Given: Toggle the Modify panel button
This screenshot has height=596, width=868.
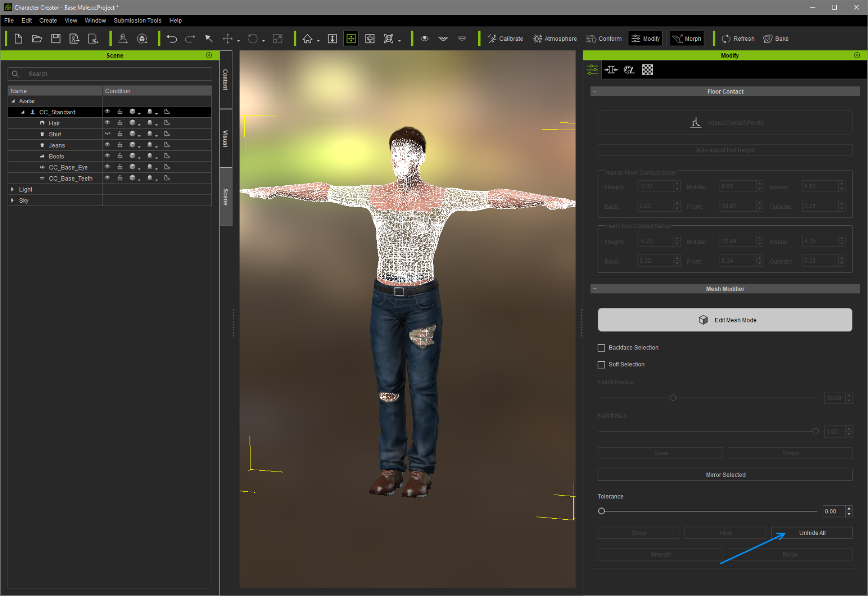Looking at the screenshot, I should tap(645, 39).
